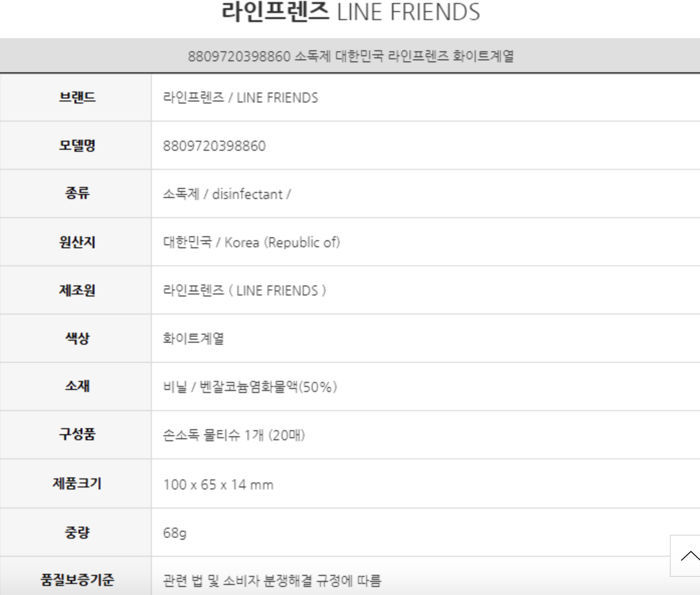Select the 원산지 row label
700x595 pixels.
click(77, 242)
